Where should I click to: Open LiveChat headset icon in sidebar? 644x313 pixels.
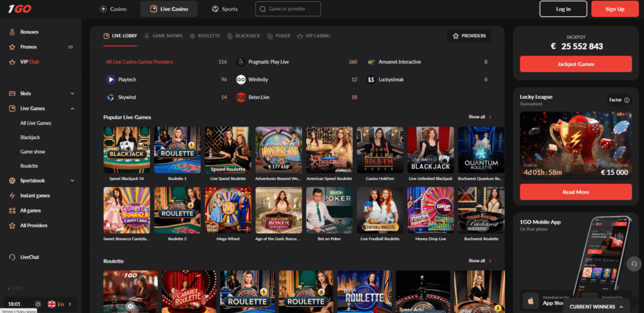click(x=13, y=257)
